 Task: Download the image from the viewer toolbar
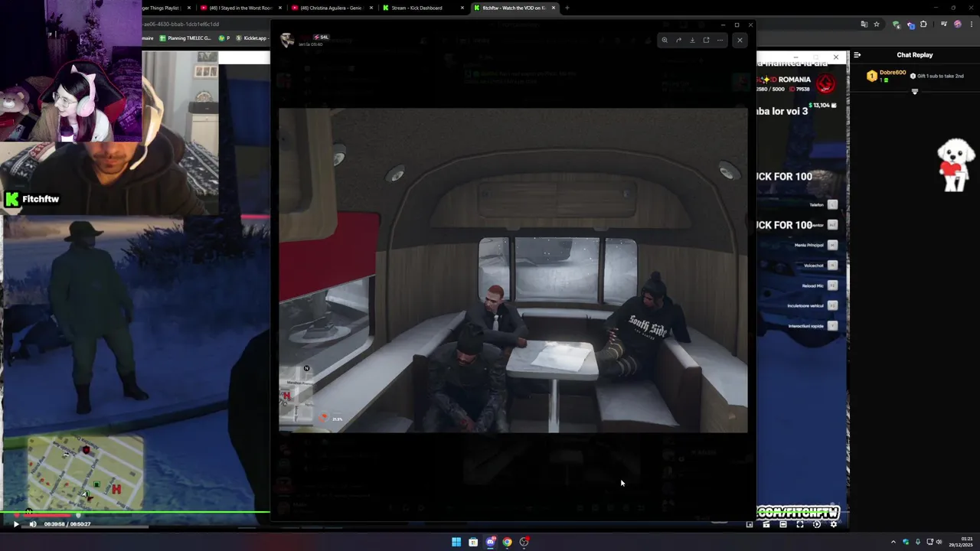692,40
